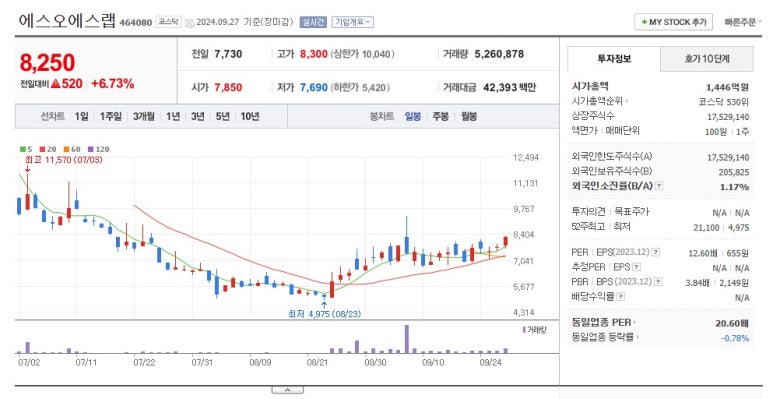The height and width of the screenshot is (399, 773).
Task: Select the 1일 line chart period
Action: pyautogui.click(x=82, y=116)
